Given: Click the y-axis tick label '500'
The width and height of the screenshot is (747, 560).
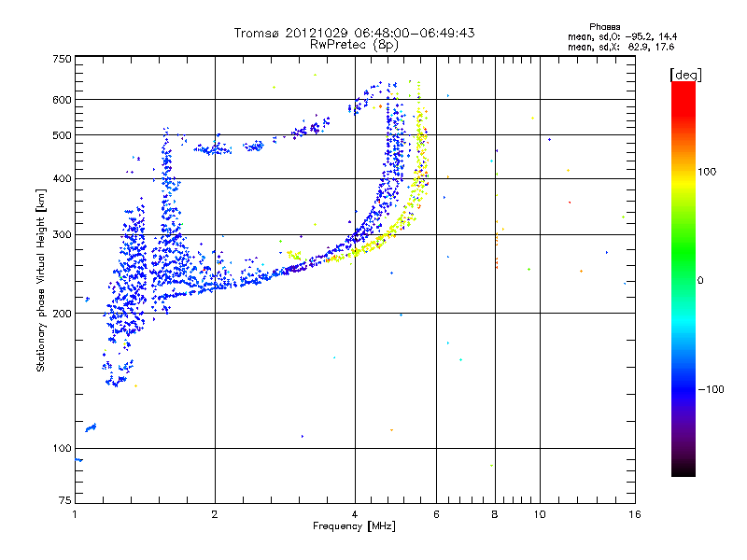Looking at the screenshot, I should click(x=62, y=135).
